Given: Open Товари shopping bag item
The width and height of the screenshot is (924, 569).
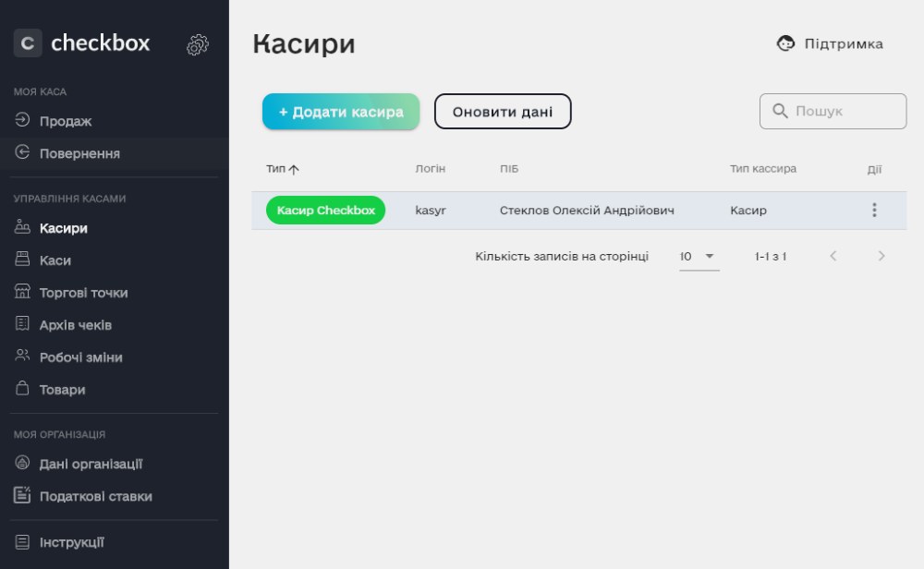Looking at the screenshot, I should [23, 390].
